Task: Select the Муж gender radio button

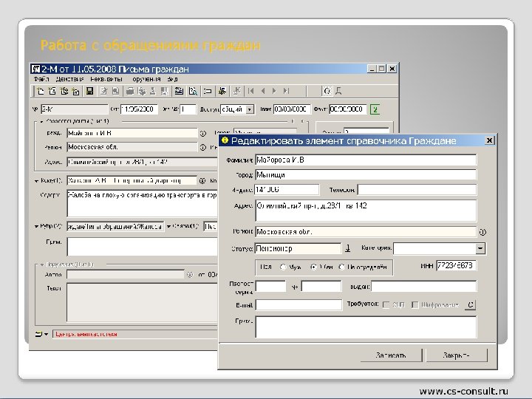Action: [282, 267]
